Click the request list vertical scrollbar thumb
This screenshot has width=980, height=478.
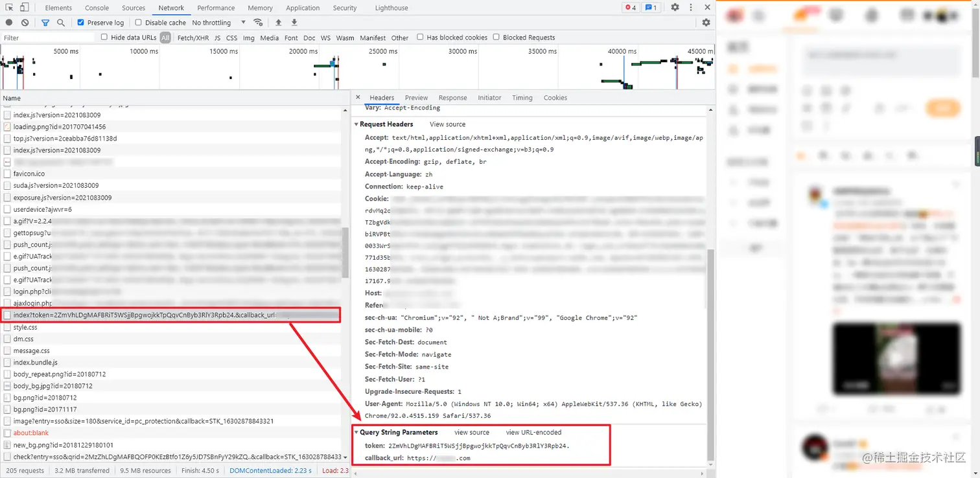[346, 253]
